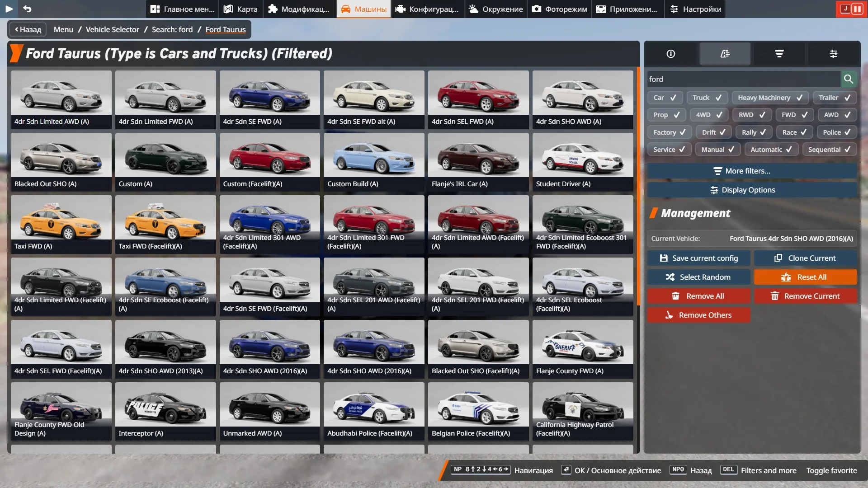The image size is (868, 488).
Task: Open Главное меню tab
Action: point(182,9)
